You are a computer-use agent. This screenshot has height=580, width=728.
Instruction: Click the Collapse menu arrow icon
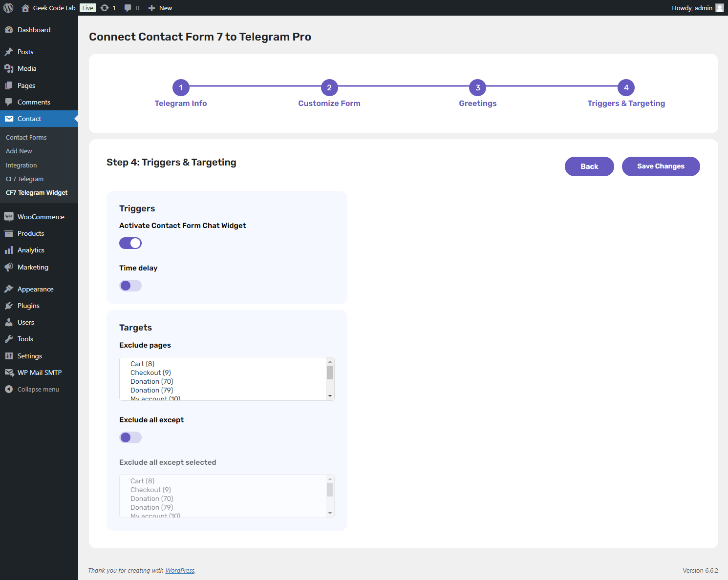pyautogui.click(x=9, y=389)
